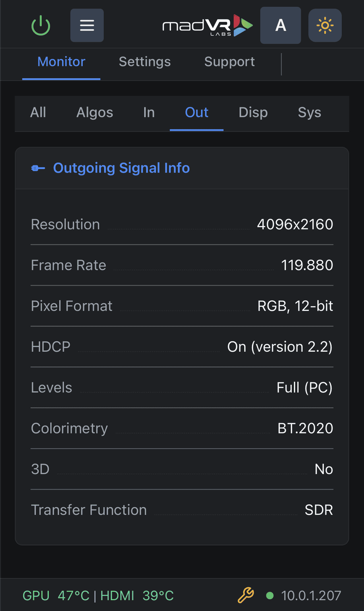The height and width of the screenshot is (611, 364).
Task: Open the Support tab
Action: 229,62
